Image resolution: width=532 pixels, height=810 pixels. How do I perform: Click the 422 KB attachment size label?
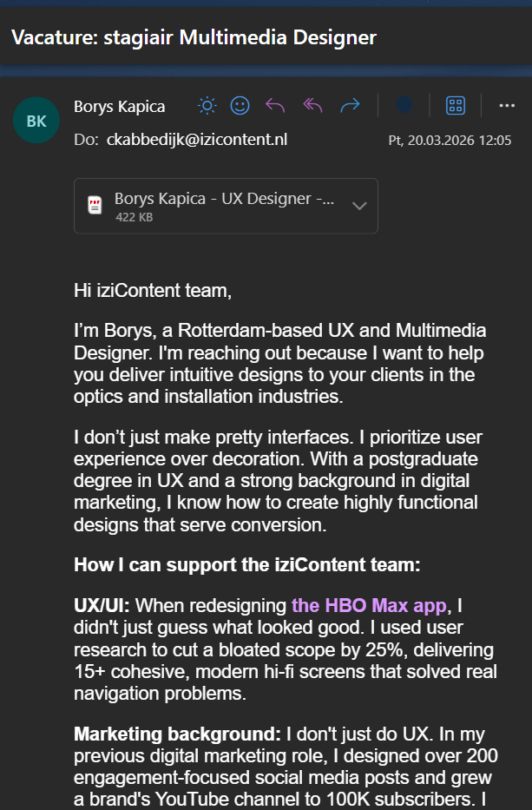[134, 217]
